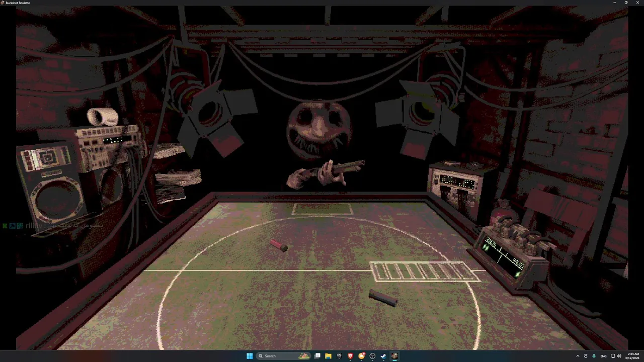The image size is (644, 362).
Task: Open the network status tray icon
Action: 613,356
